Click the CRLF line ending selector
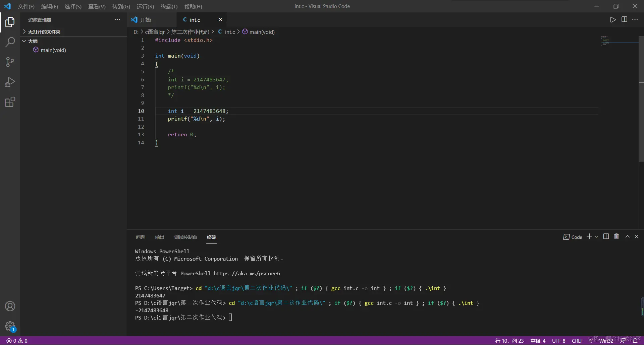The width and height of the screenshot is (644, 345). (x=577, y=341)
